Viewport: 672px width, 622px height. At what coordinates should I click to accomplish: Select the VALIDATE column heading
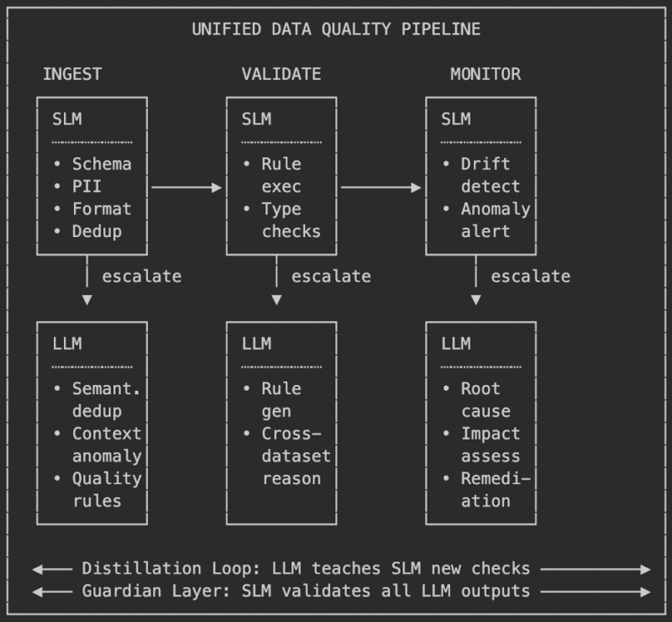point(281,74)
